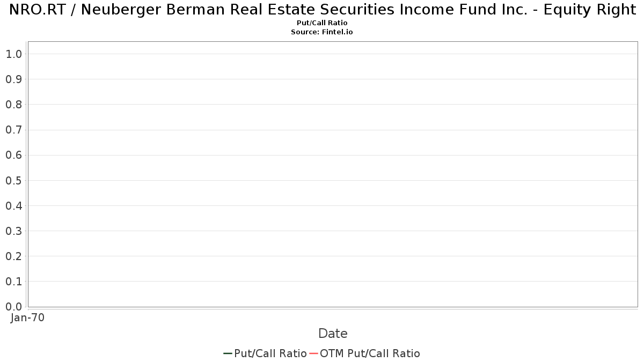Click the Put/Call Ratio subtitle under the title
The image size is (644, 362).
point(322,23)
